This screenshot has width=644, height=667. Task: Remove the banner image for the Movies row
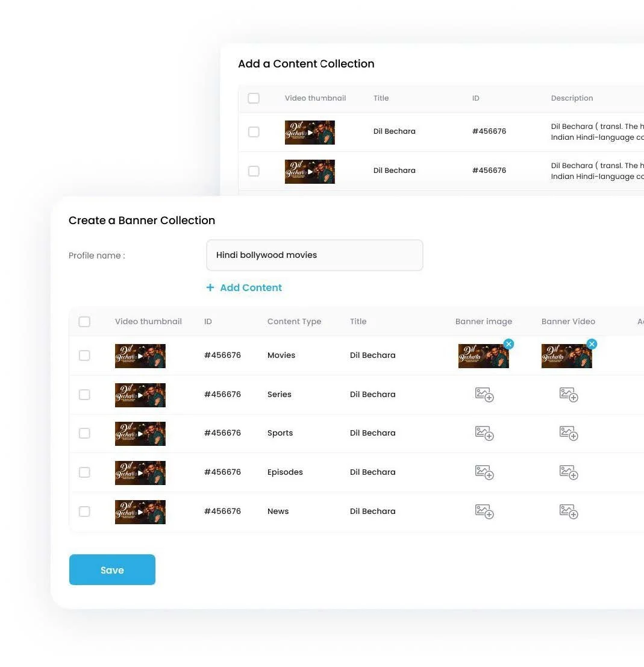508,344
